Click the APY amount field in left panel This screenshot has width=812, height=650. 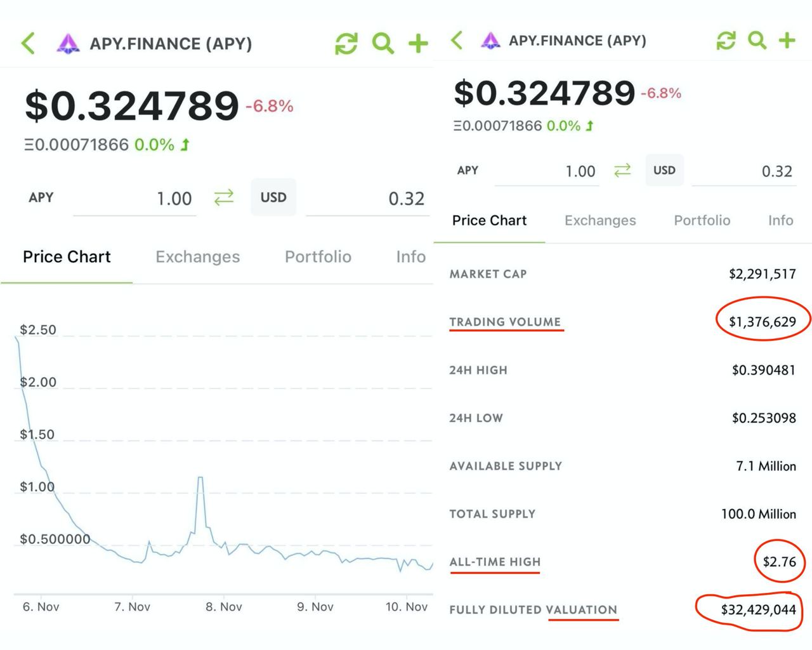pyautogui.click(x=134, y=199)
